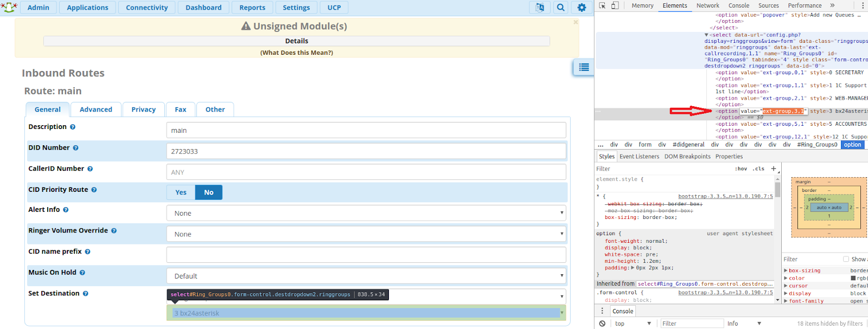Open Music On Hold dropdown

point(366,276)
